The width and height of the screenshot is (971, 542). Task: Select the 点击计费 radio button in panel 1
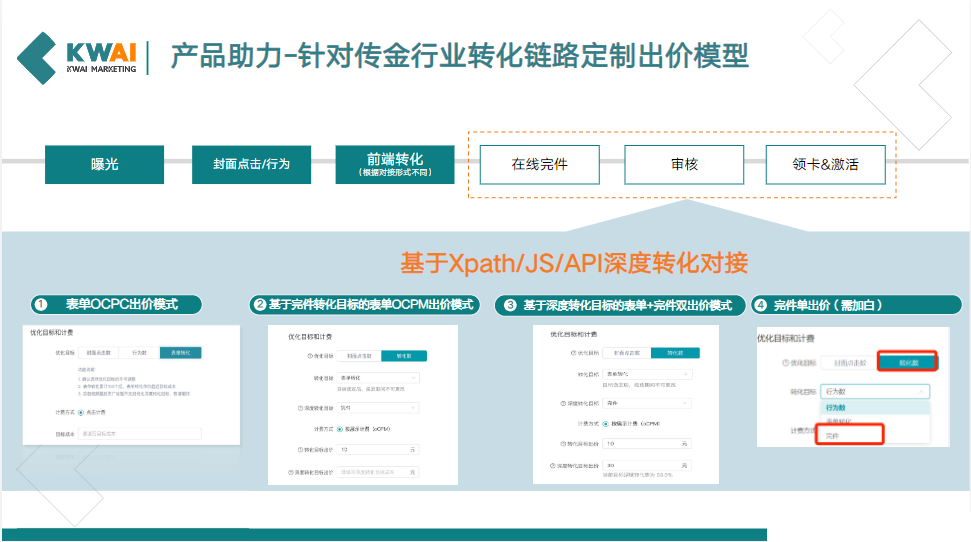[x=83, y=412]
